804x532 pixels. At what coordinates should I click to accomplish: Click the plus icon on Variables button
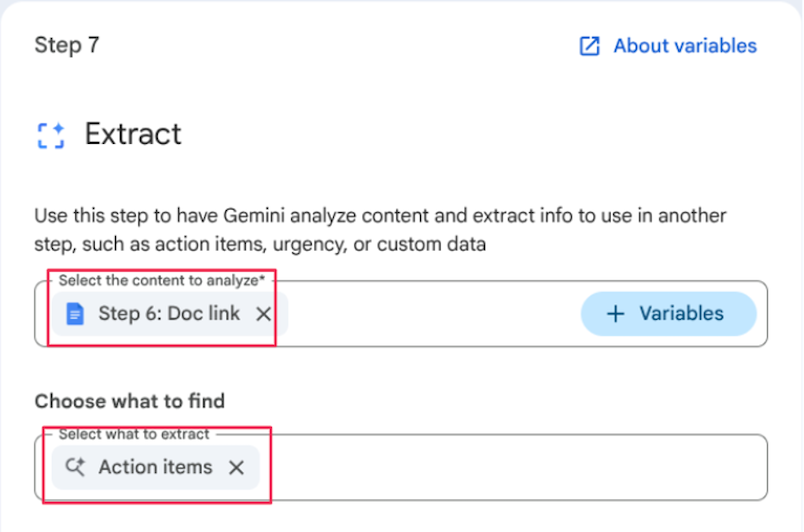point(615,314)
